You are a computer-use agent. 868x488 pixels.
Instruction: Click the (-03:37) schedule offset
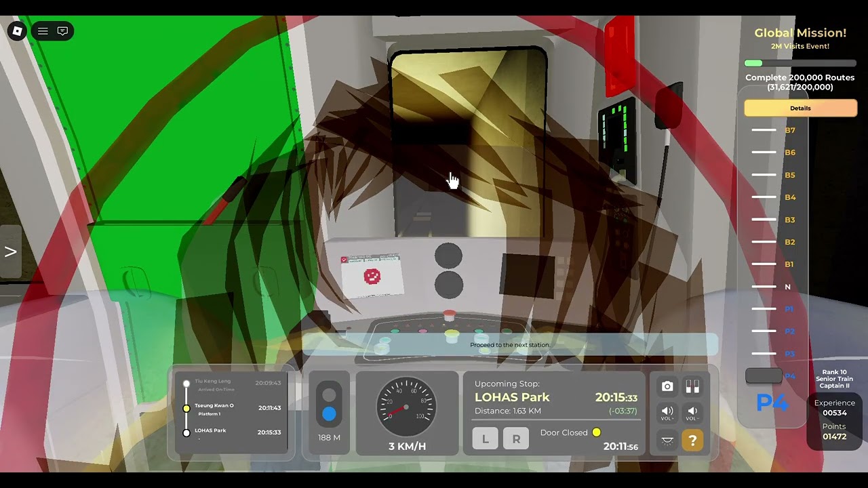623,411
